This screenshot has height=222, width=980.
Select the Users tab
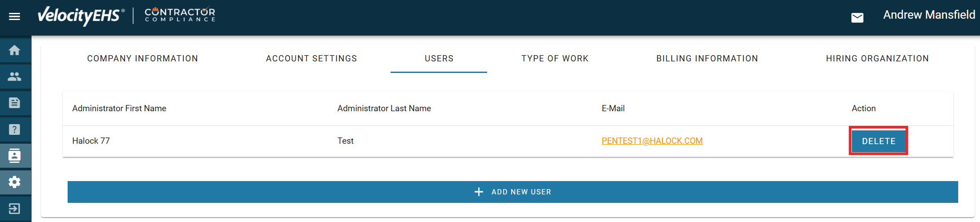pos(439,59)
